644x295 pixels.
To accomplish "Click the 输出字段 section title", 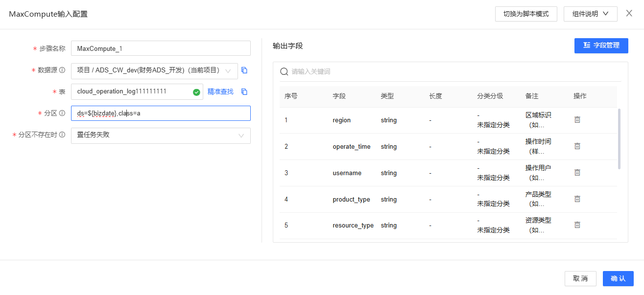I will (x=288, y=46).
